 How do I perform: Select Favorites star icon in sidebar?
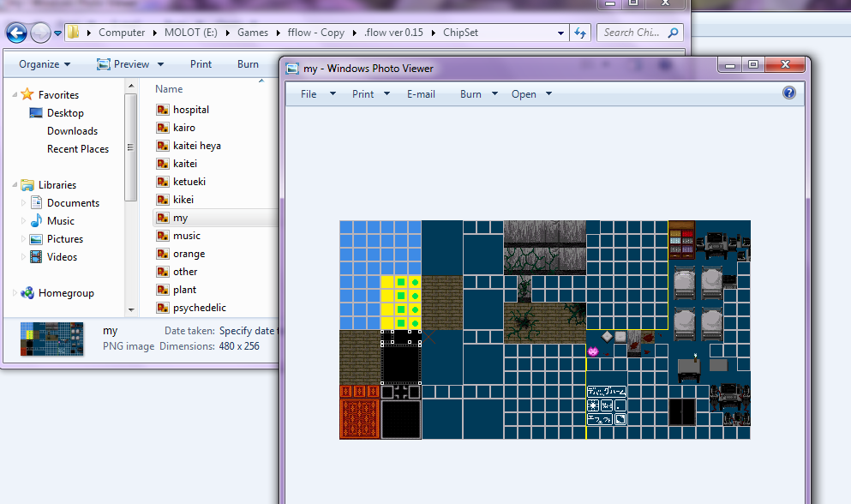pos(27,94)
